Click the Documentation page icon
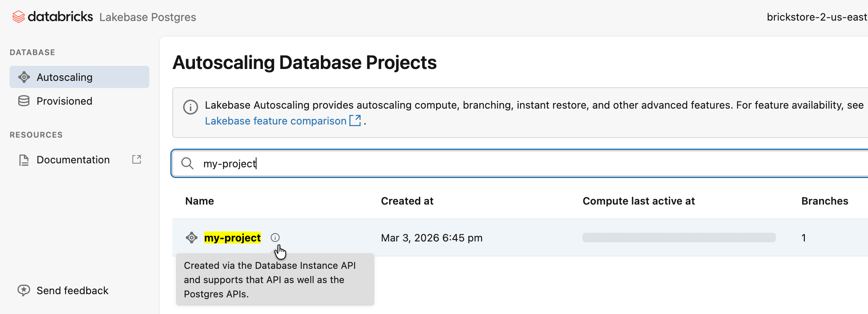 [24, 160]
